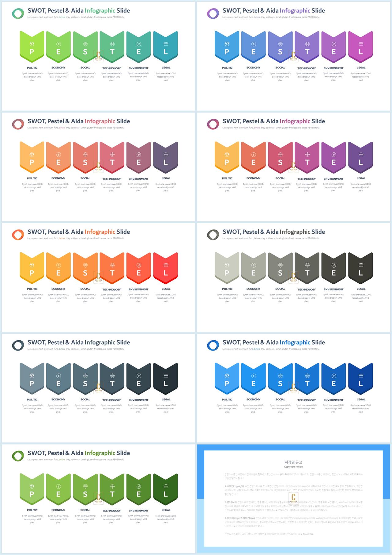The width and height of the screenshot is (392, 555).
Task: Select the blue ring logo beside slide title
Action: pyautogui.click(x=213, y=345)
